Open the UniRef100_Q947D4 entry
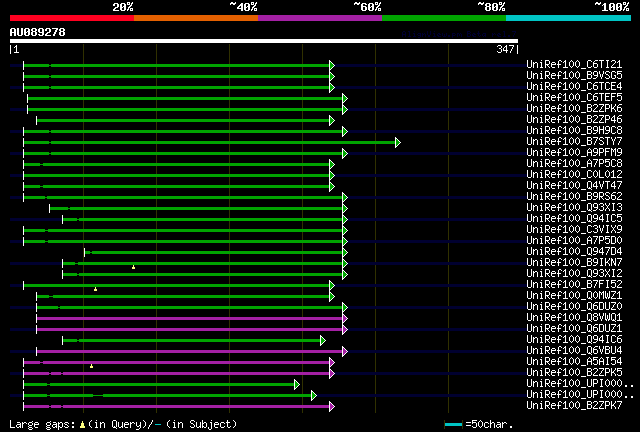Screen dimensions: 640x432 coord(574,252)
